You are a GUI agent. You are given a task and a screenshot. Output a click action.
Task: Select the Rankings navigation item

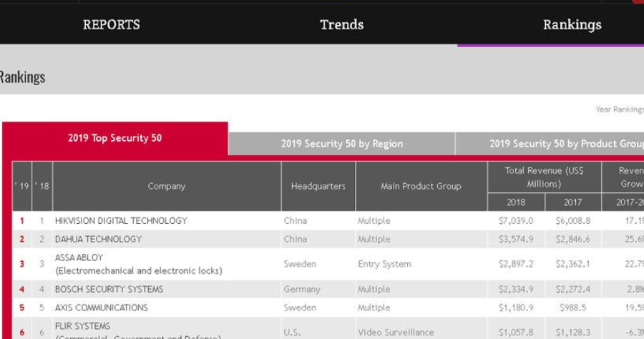[x=571, y=25]
